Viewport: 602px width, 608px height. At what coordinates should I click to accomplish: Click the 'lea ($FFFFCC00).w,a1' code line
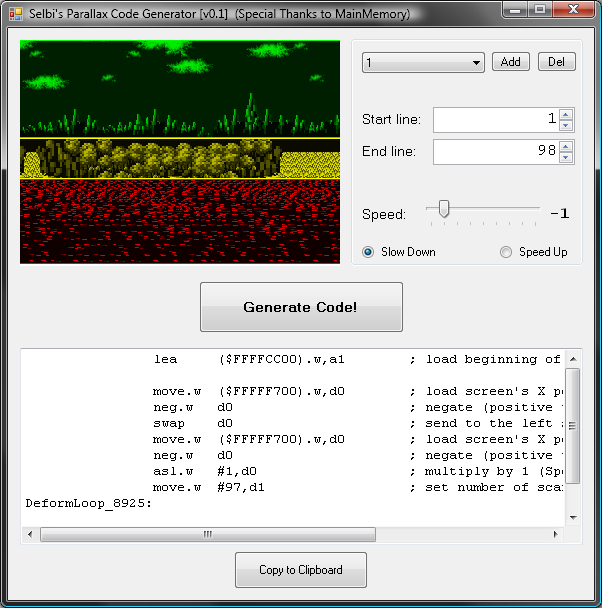(x=249, y=359)
